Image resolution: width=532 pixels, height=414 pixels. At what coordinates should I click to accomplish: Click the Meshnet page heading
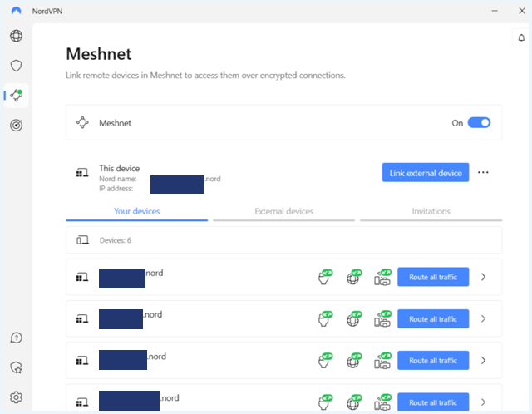click(x=99, y=54)
